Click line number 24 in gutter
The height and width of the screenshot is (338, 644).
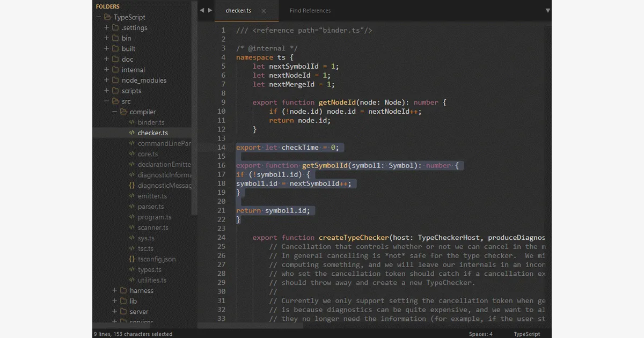222,238
